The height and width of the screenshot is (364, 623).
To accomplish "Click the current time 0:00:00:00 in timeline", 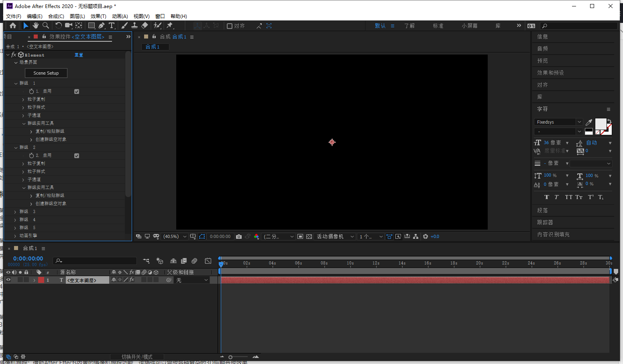I will [28, 258].
